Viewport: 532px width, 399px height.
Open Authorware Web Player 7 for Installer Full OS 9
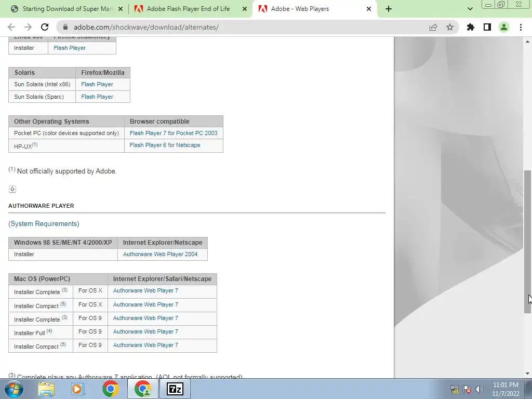[145, 331]
